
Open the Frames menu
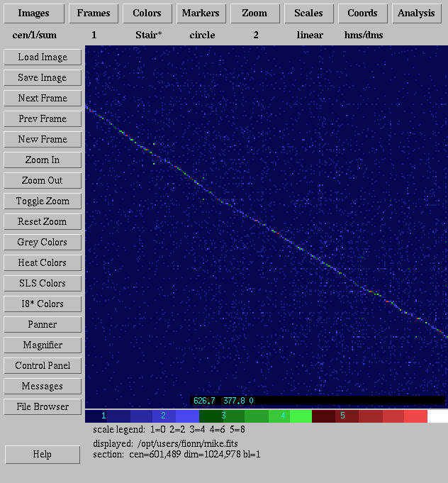click(94, 13)
